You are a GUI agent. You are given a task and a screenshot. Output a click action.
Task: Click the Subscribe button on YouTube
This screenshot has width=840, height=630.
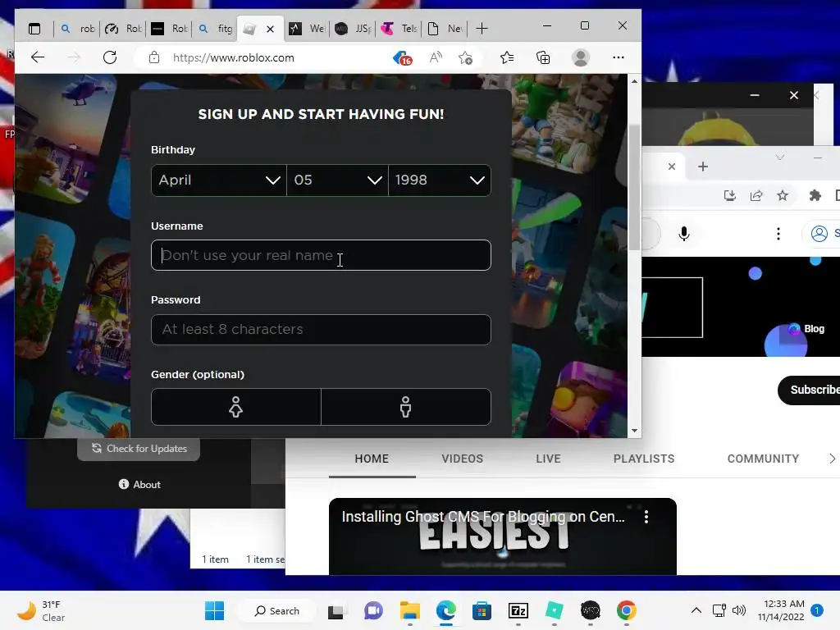click(x=810, y=390)
